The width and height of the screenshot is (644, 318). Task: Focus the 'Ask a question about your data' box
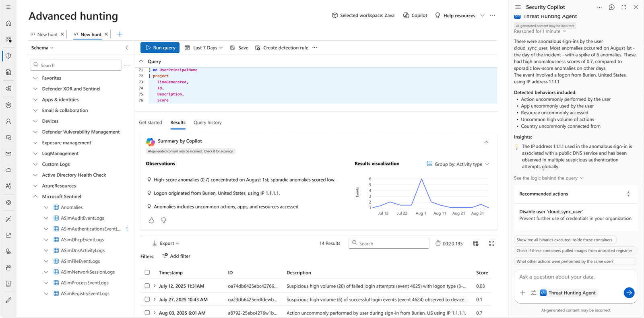click(x=576, y=277)
